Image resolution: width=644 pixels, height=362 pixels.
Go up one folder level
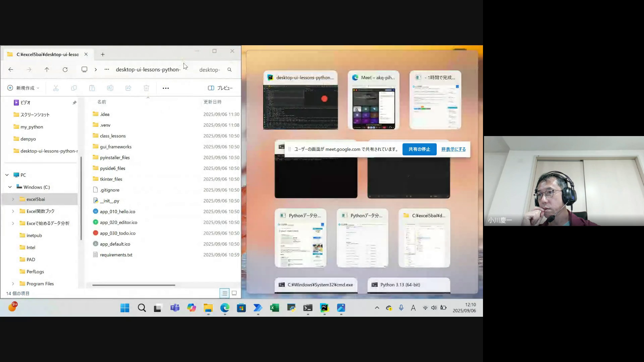pyautogui.click(x=47, y=70)
